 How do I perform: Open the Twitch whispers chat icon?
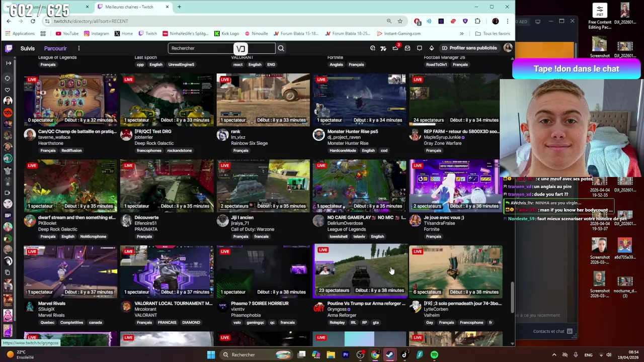[419, 48]
